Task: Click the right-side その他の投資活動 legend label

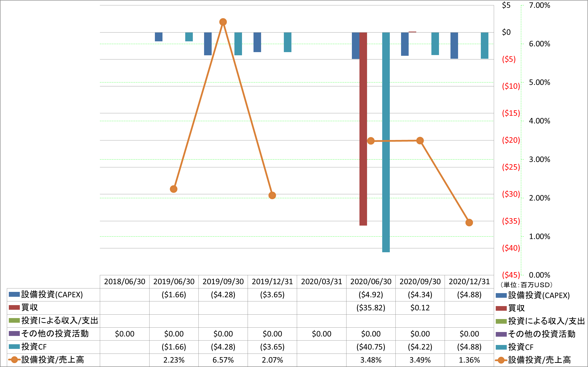Action: (x=542, y=334)
